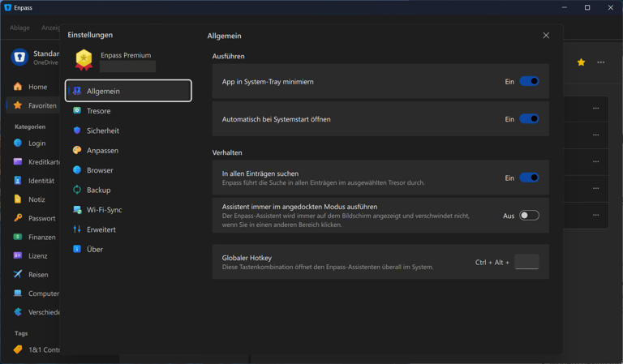This screenshot has height=364, width=623.
Task: Click the yellow favorite star at top right
Action: coord(582,62)
